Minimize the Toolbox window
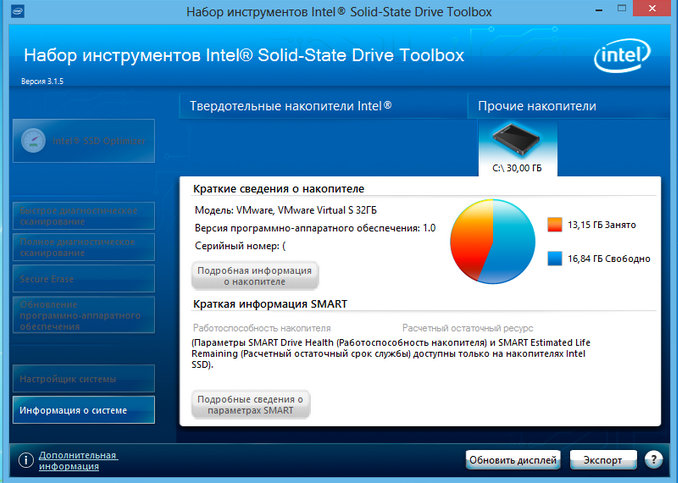This screenshot has height=483, width=678. click(x=599, y=9)
